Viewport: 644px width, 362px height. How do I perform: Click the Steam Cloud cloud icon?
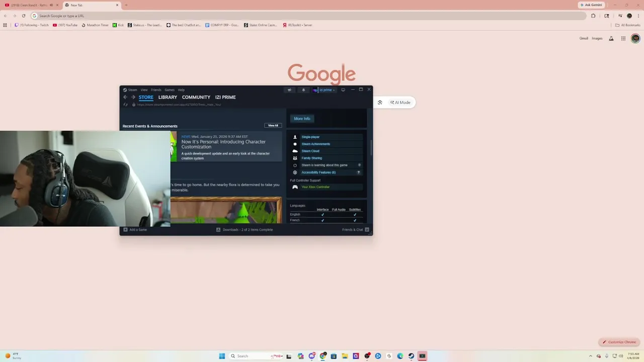295,151
